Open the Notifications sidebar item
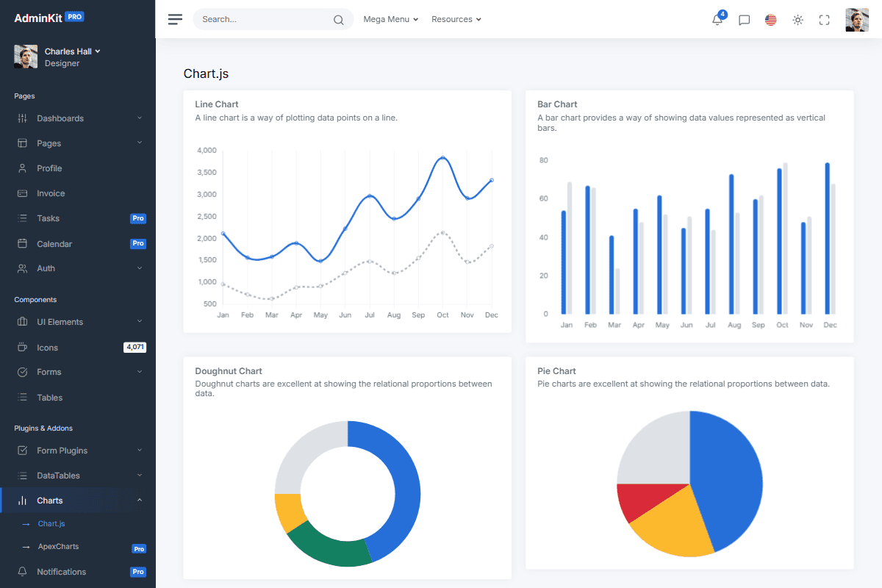The height and width of the screenshot is (588, 882). point(78,571)
